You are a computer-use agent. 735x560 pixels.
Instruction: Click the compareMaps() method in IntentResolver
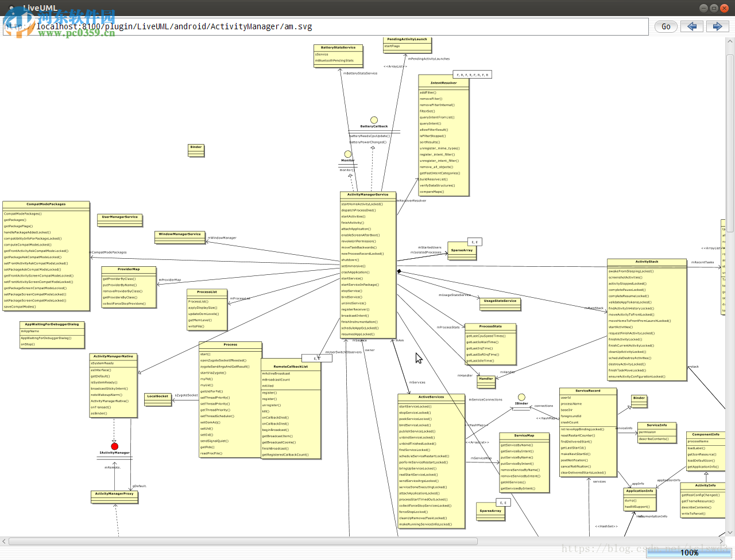[432, 192]
